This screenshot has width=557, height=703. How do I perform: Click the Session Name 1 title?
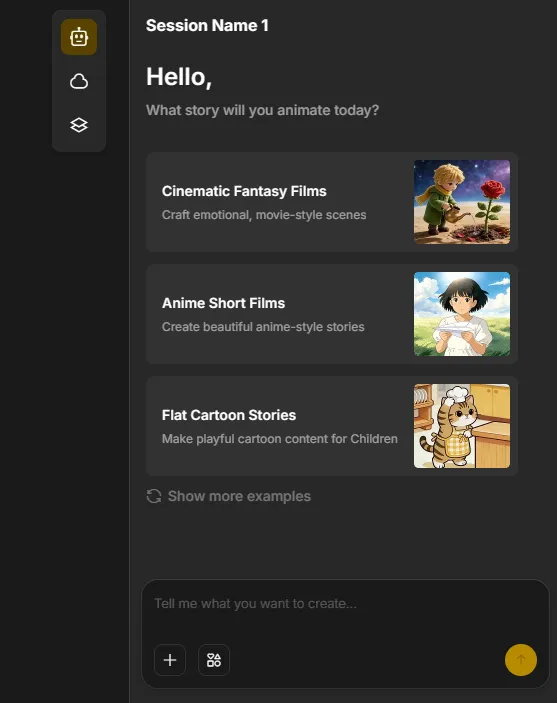(x=207, y=26)
